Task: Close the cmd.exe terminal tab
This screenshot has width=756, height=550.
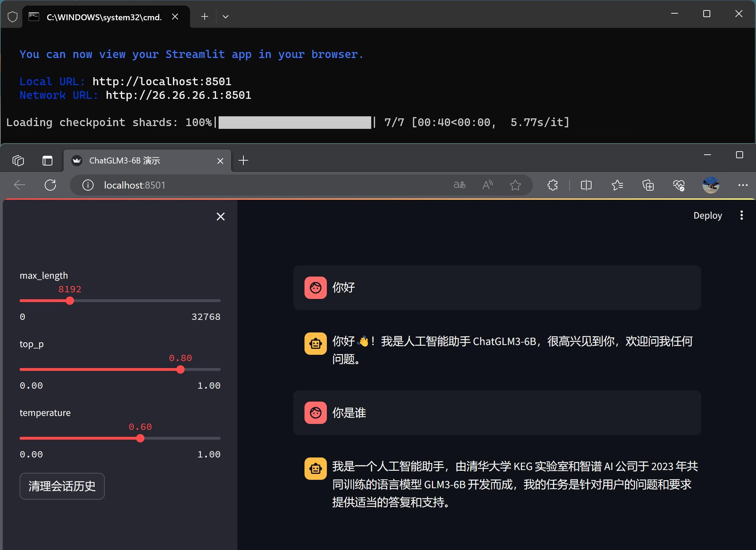Action: tap(175, 17)
